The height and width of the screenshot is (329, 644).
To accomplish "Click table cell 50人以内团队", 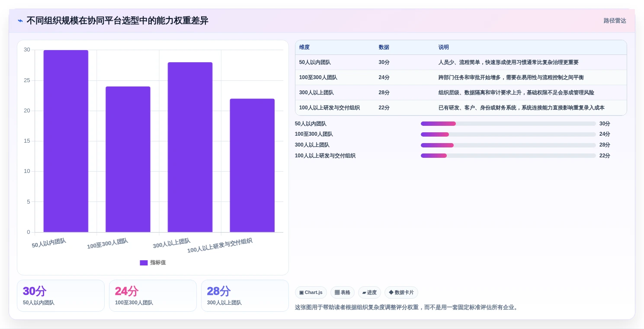I will coord(315,62).
